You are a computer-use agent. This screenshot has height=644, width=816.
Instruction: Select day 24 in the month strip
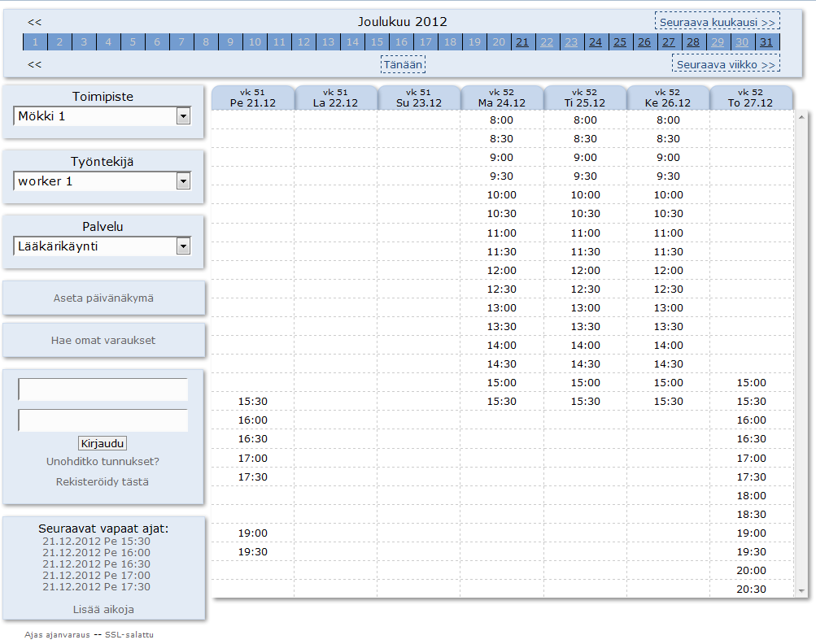(x=596, y=42)
